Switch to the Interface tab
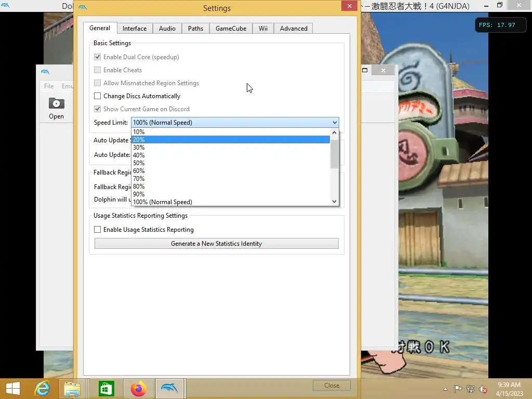The width and height of the screenshot is (532, 399). (135, 29)
